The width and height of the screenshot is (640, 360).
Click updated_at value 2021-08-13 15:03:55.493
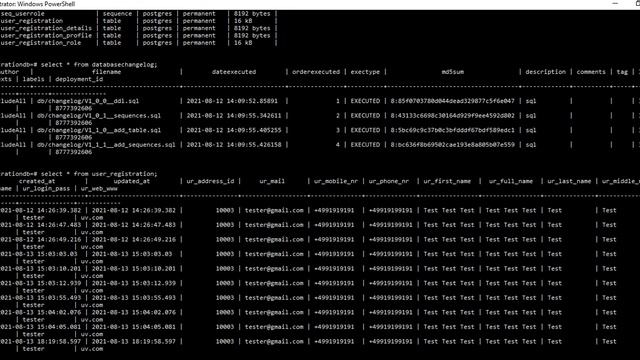point(133,298)
